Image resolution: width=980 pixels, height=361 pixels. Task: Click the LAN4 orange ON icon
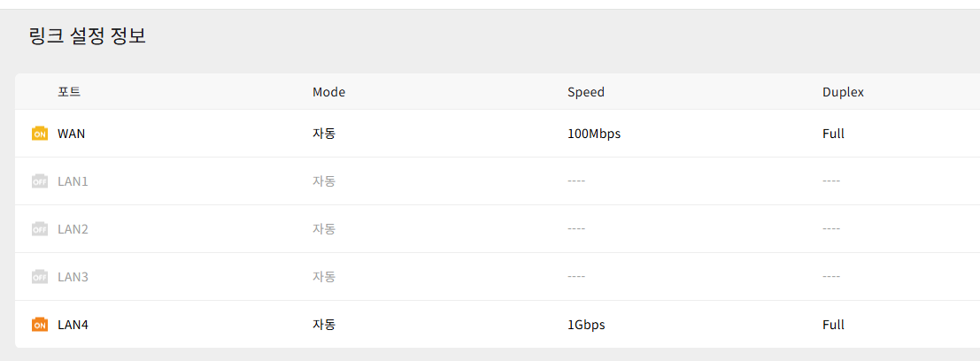click(x=39, y=325)
